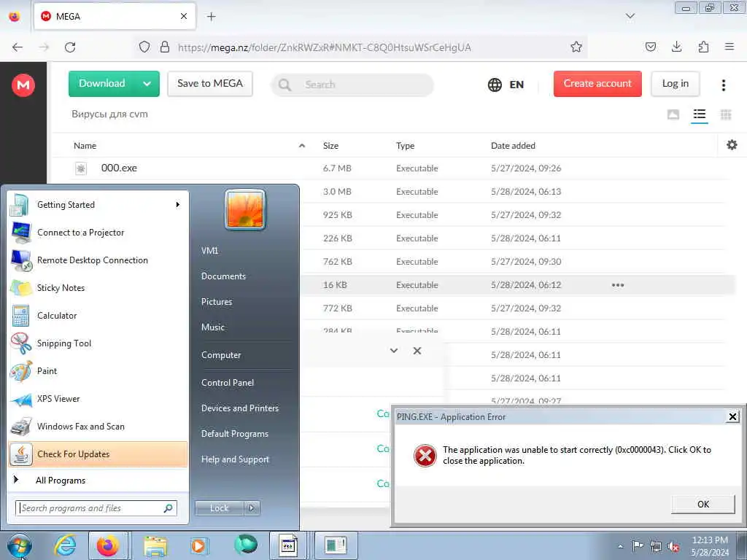Open a new browser tab
Viewport: 747px width, 560px height.
tap(211, 17)
